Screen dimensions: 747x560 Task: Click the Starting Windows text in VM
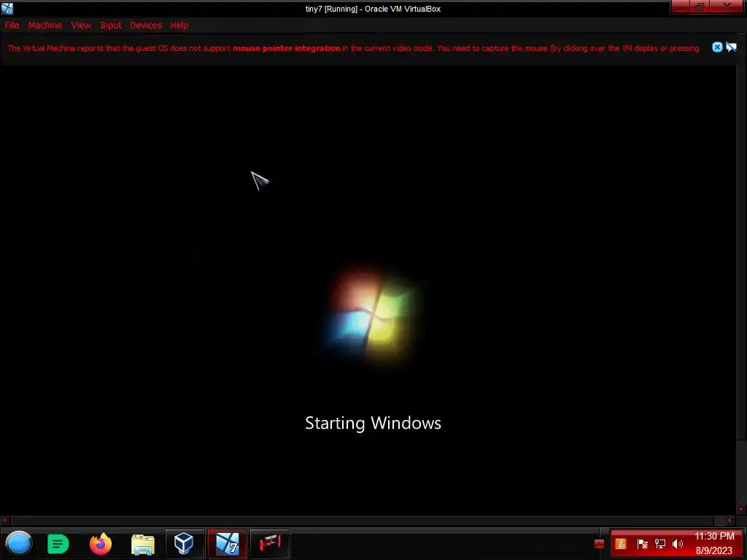[373, 423]
